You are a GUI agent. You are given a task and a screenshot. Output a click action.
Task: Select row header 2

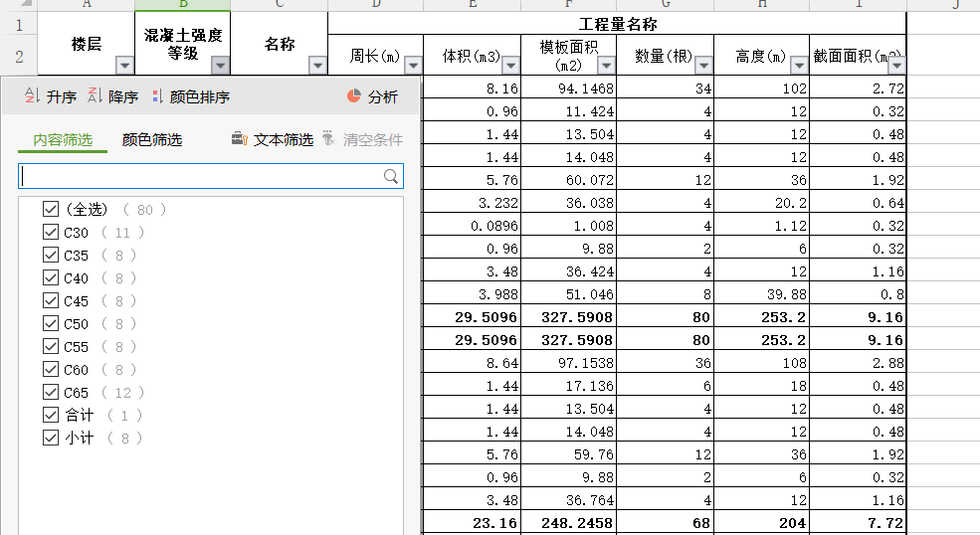[19, 57]
